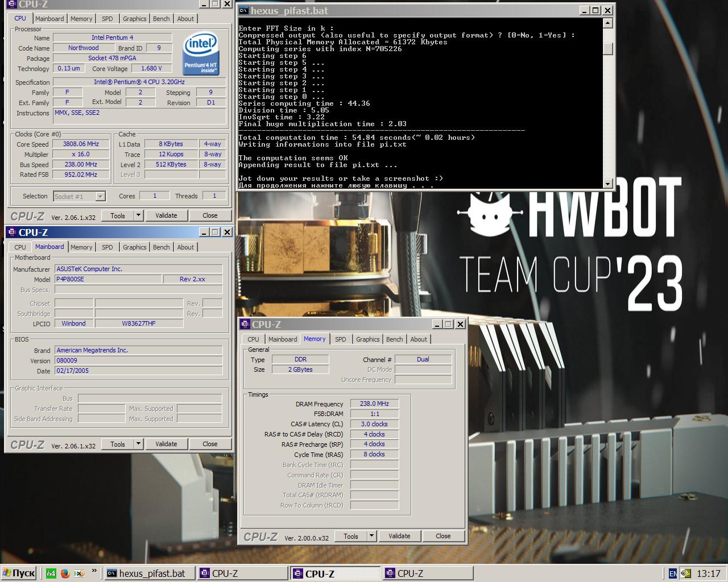Image resolution: width=728 pixels, height=582 pixels.
Task: Open the Graphics tab in the top CPU-Z window
Action: (135, 19)
